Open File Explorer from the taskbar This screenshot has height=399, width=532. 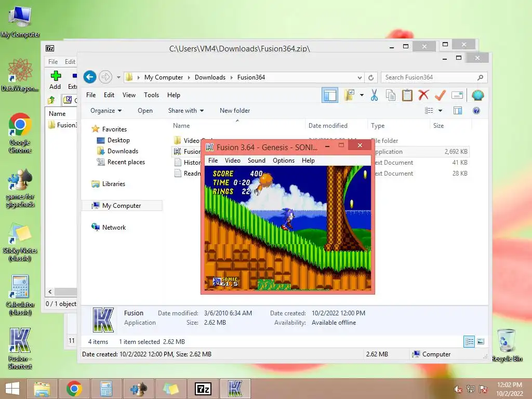point(42,389)
